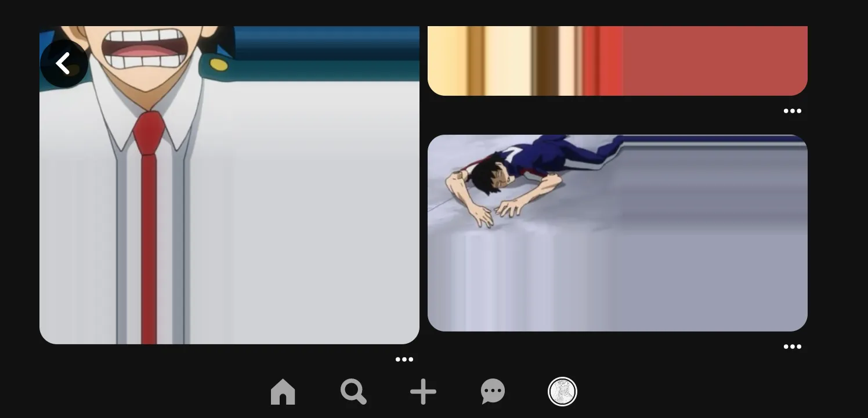Open options dots under the red tie pin

(x=404, y=359)
